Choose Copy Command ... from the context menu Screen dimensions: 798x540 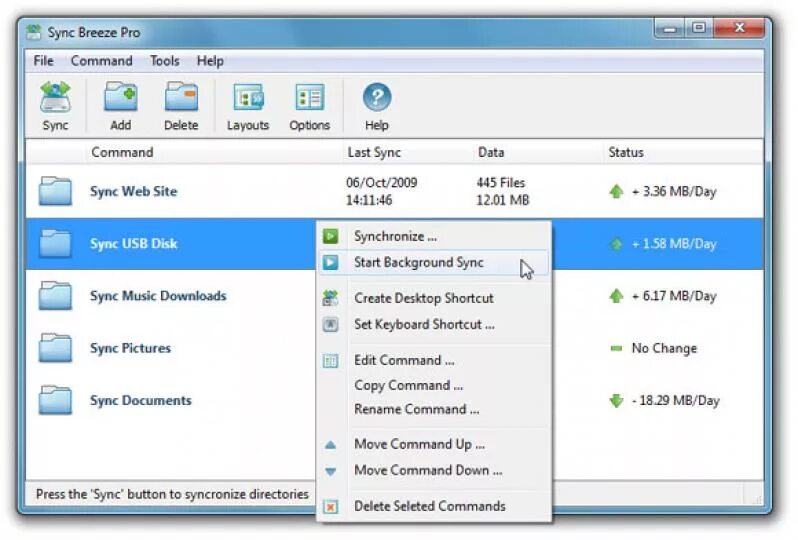(x=434, y=385)
